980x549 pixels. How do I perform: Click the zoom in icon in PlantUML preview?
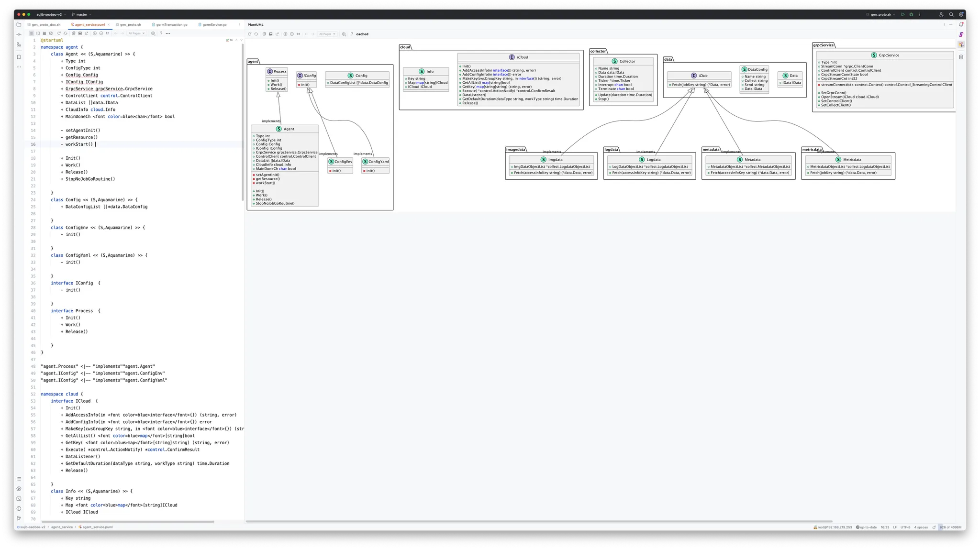coord(285,34)
